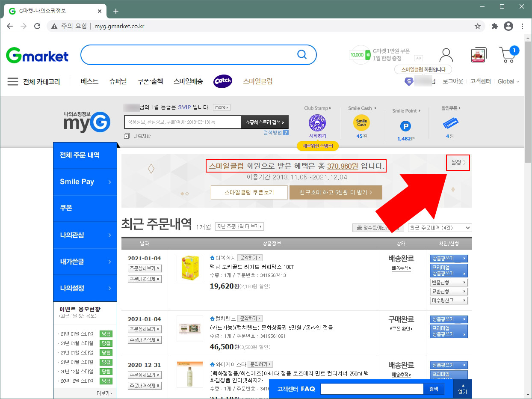Viewport: 532px width, 399px height.
Task: Click the FAQ 검색 button
Action: click(x=434, y=389)
